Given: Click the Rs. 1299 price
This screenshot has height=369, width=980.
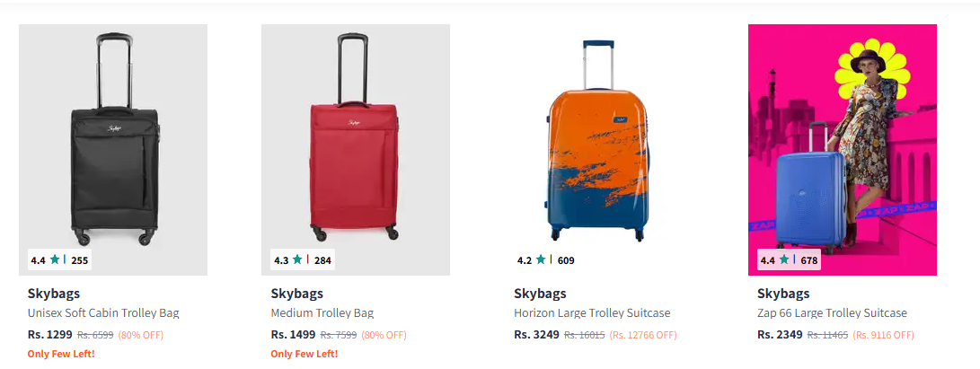Looking at the screenshot, I should pos(49,334).
